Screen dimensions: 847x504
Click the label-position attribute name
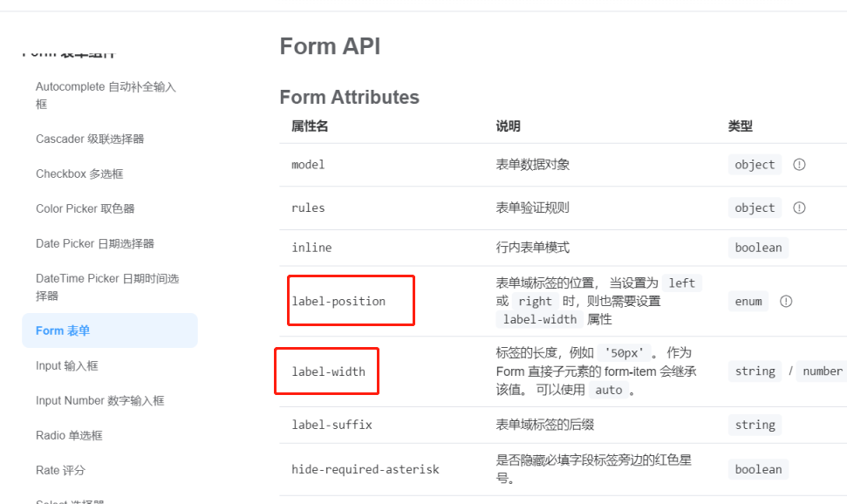tap(338, 302)
